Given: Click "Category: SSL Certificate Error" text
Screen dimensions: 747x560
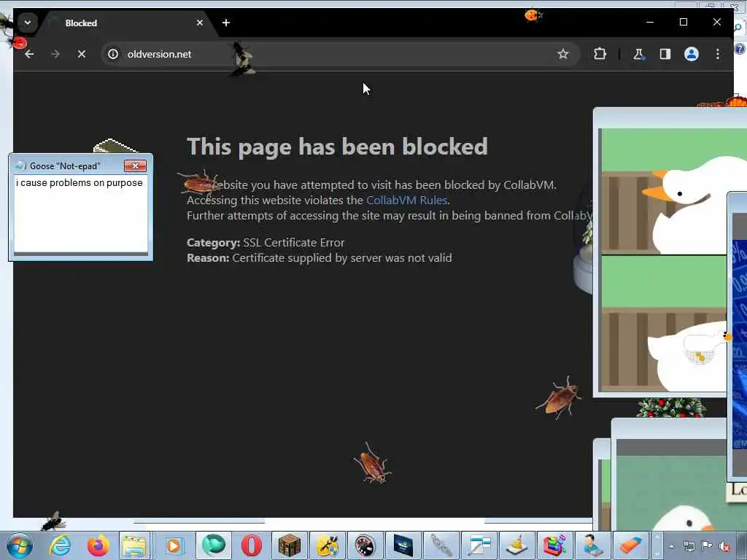Looking at the screenshot, I should (x=266, y=242).
